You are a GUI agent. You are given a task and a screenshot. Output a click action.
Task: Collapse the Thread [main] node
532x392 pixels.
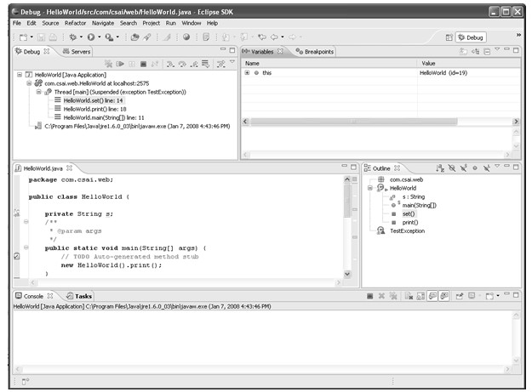(38, 92)
